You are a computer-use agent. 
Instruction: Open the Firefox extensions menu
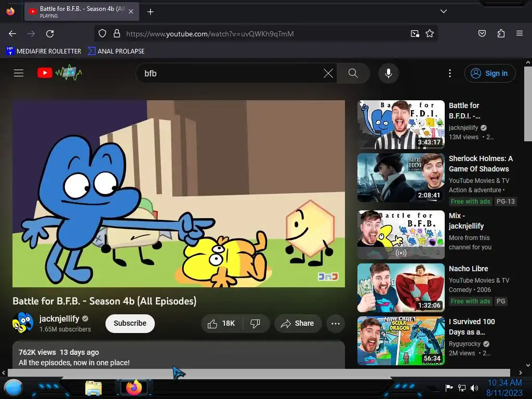pyautogui.click(x=501, y=33)
